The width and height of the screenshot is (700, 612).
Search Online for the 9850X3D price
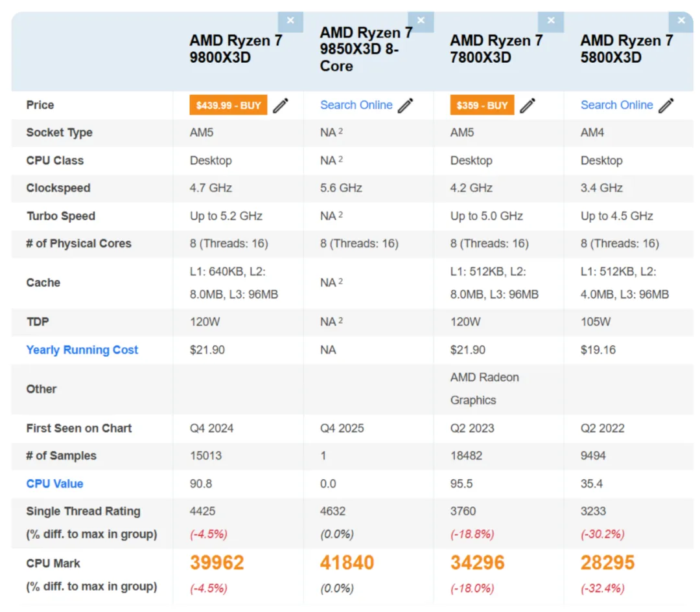(356, 105)
